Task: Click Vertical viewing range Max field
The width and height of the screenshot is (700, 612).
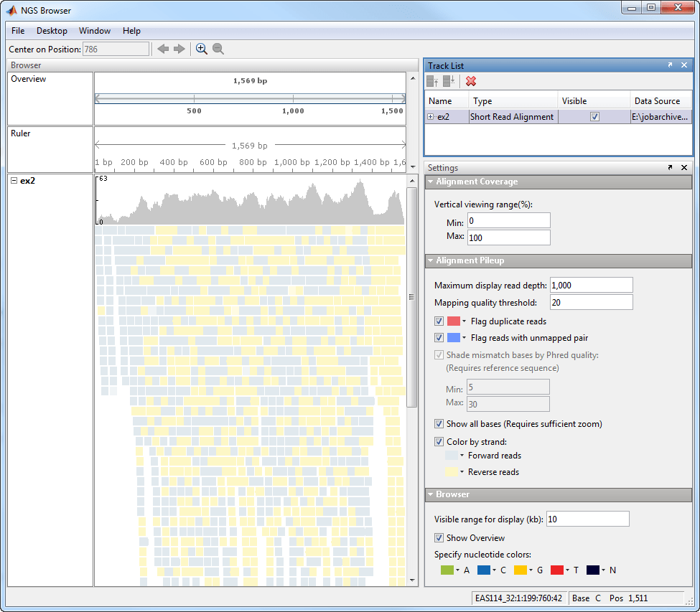Action: tap(508, 237)
